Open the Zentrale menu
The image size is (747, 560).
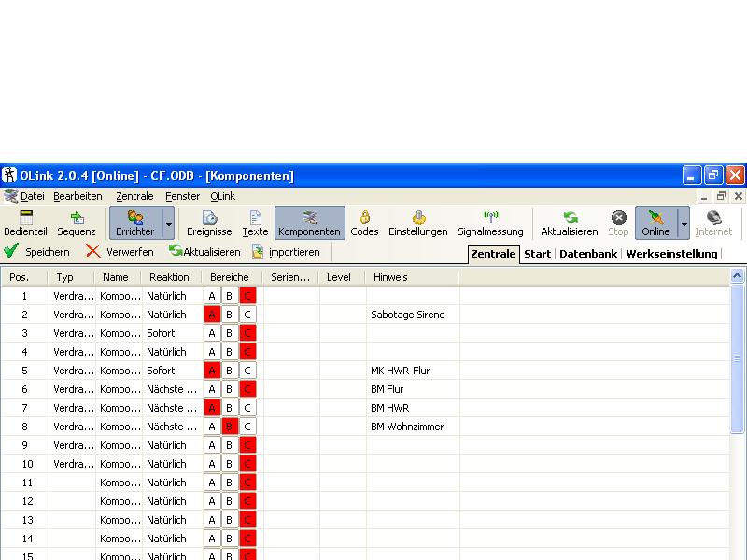pos(134,196)
